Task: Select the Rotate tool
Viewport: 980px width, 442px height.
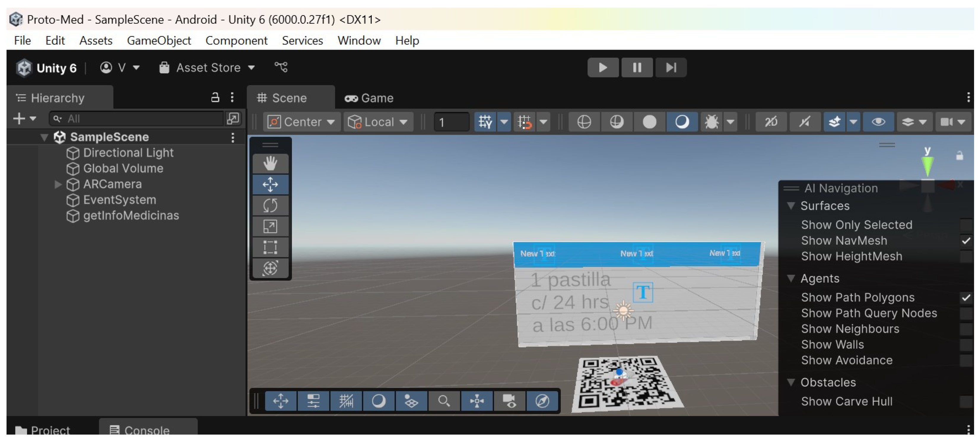Action: pos(270,205)
